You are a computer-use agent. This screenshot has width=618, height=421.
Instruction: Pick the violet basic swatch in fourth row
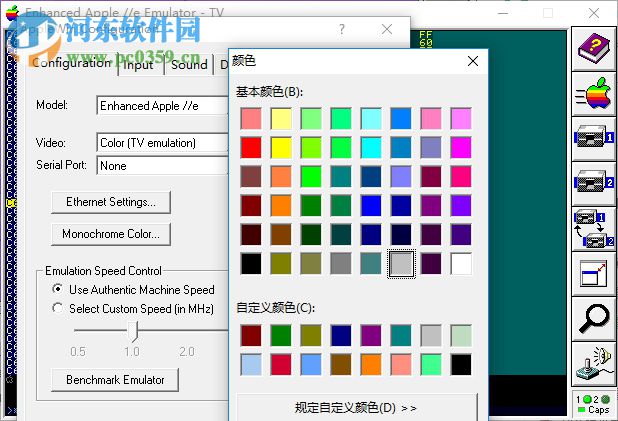tap(461, 205)
